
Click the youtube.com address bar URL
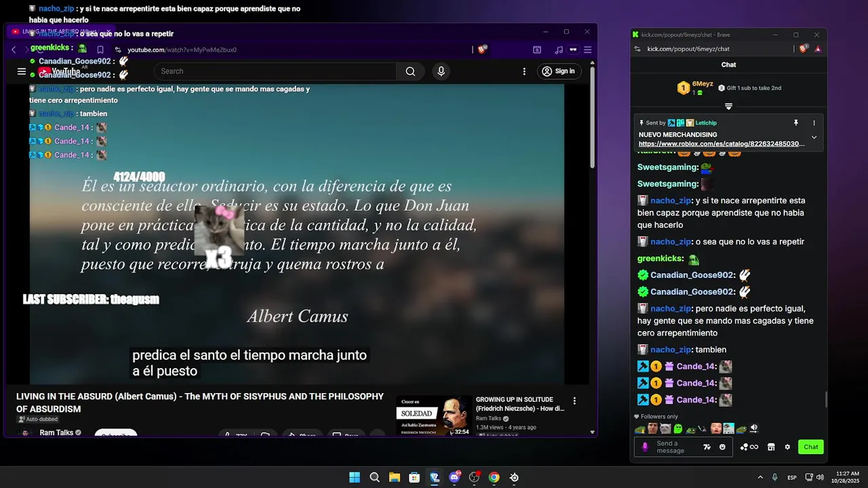point(182,49)
